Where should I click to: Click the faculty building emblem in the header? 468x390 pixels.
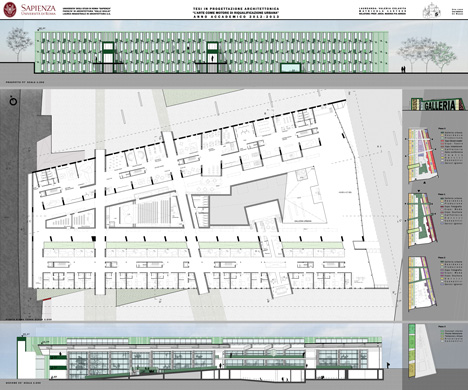pos(432,10)
